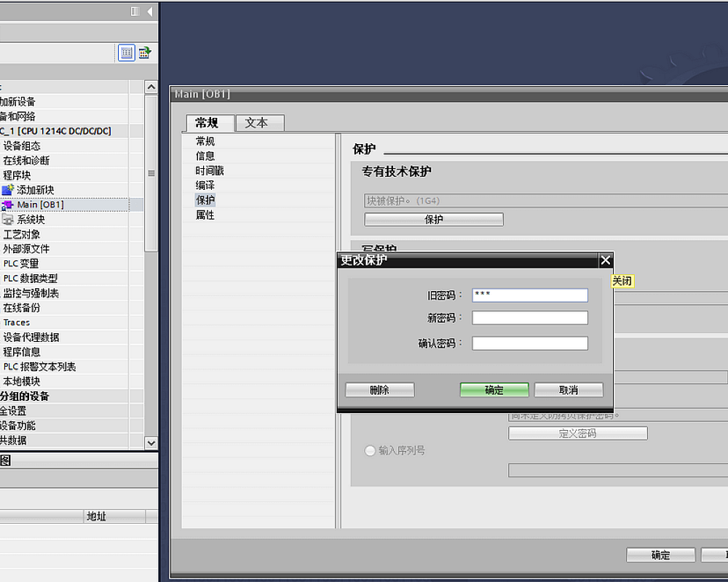728x582 pixels.
Task: Select the 输入序列号 radio button
Action: (x=370, y=451)
